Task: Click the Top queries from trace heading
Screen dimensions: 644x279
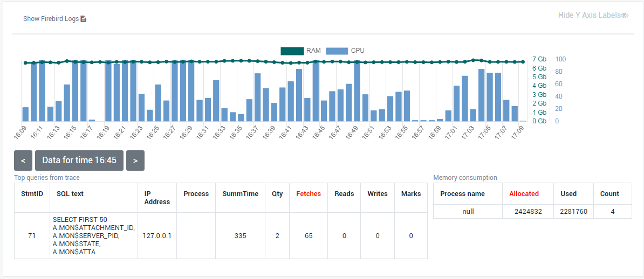Action: pyautogui.click(x=47, y=178)
